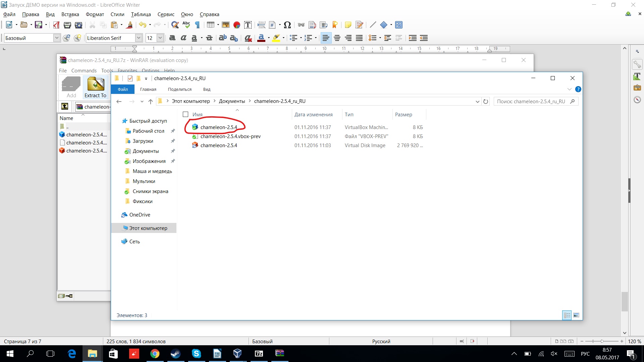The height and width of the screenshot is (362, 644).
Task: Open font name dropdown Liberation Serif
Action: 139,38
